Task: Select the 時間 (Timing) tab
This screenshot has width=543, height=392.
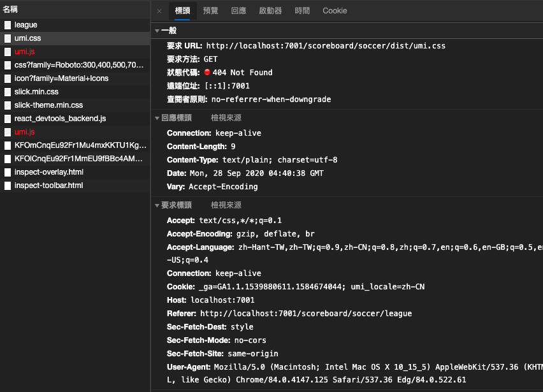Action: (302, 10)
